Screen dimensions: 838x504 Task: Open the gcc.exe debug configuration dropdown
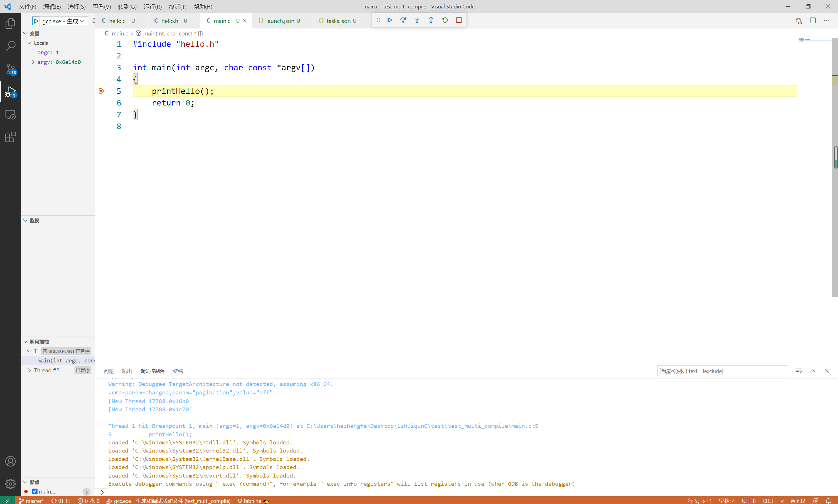coord(82,21)
